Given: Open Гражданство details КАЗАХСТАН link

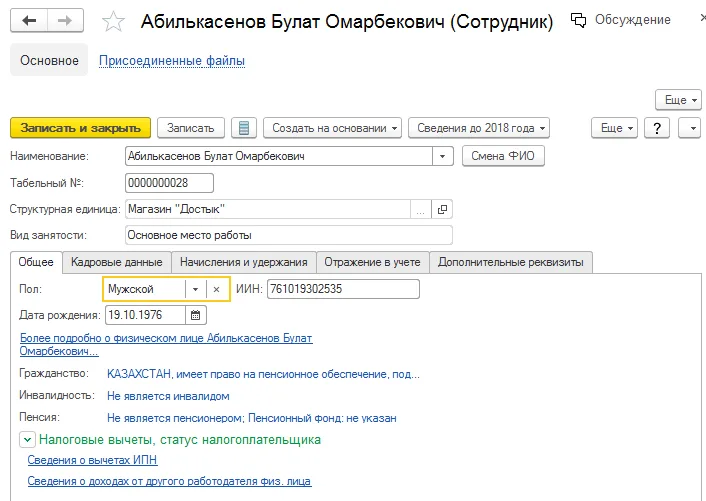Looking at the screenshot, I should click(263, 375).
